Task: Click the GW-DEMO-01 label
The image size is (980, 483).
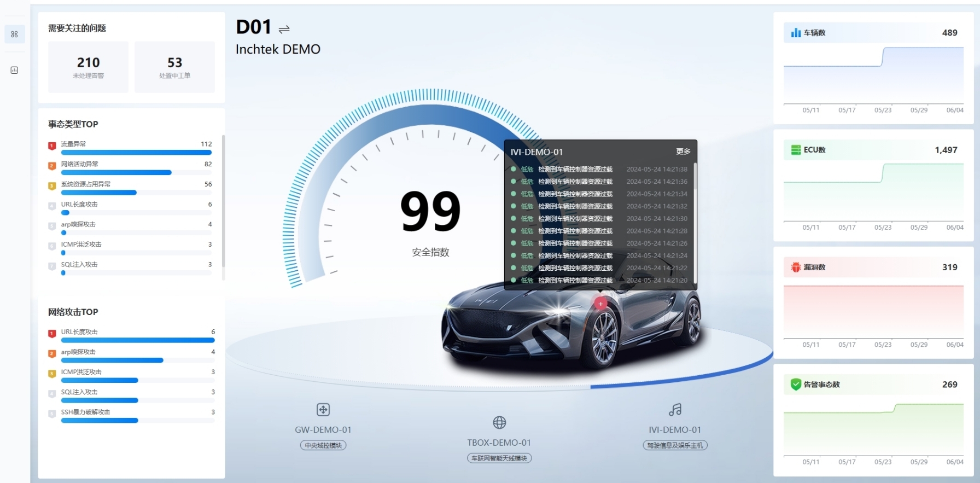Action: 323,430
